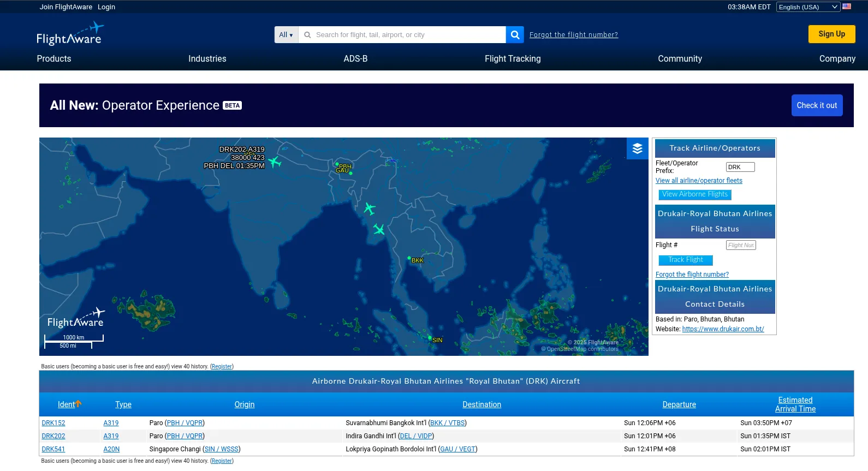The image size is (868, 471).
Task: Open the Company menu
Action: [x=837, y=58]
